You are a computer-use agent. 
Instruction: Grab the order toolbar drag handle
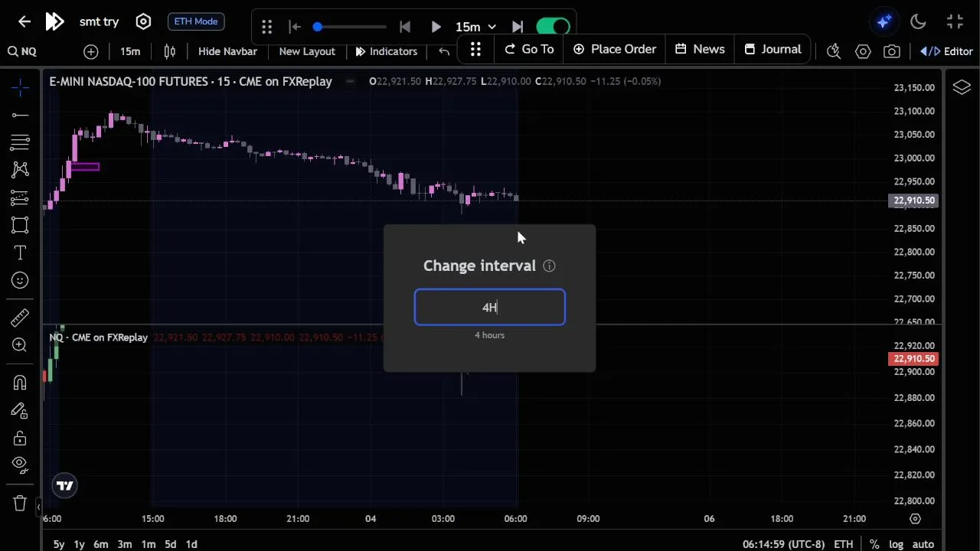point(475,49)
